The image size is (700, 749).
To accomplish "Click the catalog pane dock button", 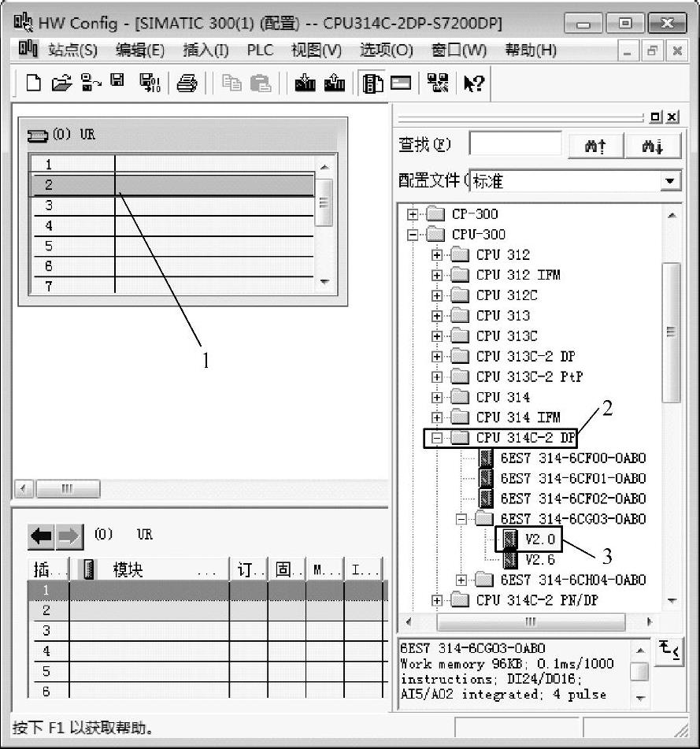I will 655,117.
